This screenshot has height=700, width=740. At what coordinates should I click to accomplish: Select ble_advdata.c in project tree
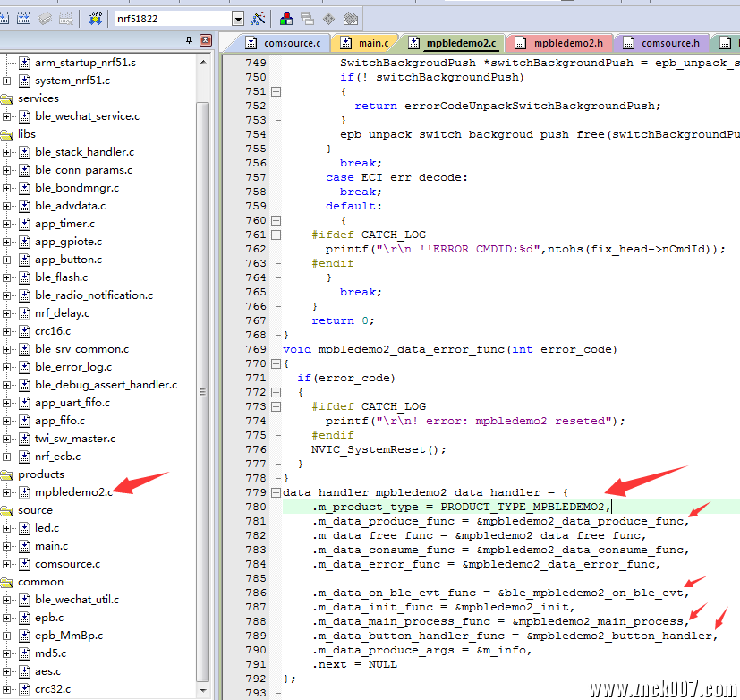[71, 206]
